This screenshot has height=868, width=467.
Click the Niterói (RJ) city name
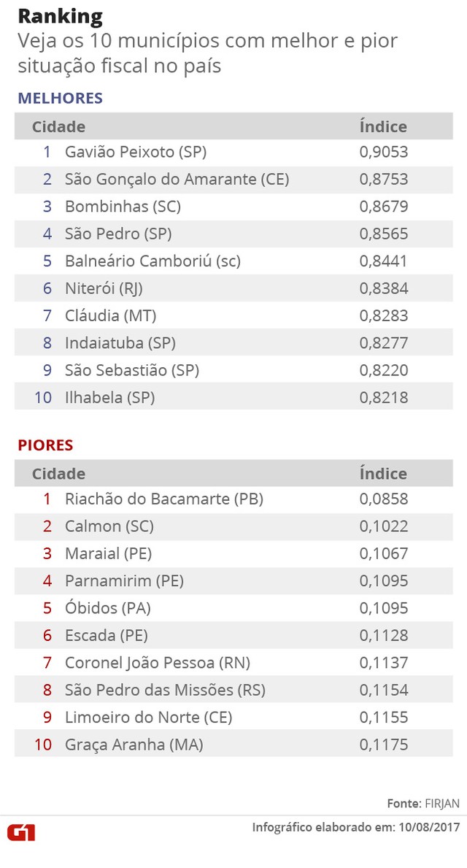coord(104,288)
